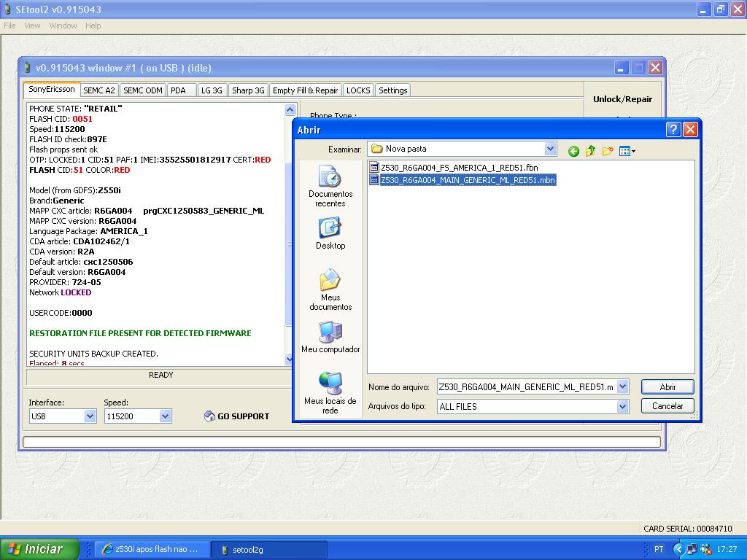Create a new folder in Abrir dialog
747x560 pixels.
click(x=608, y=151)
